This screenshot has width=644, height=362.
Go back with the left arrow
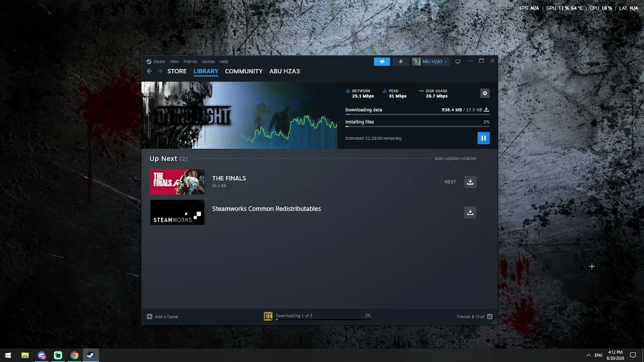click(149, 71)
